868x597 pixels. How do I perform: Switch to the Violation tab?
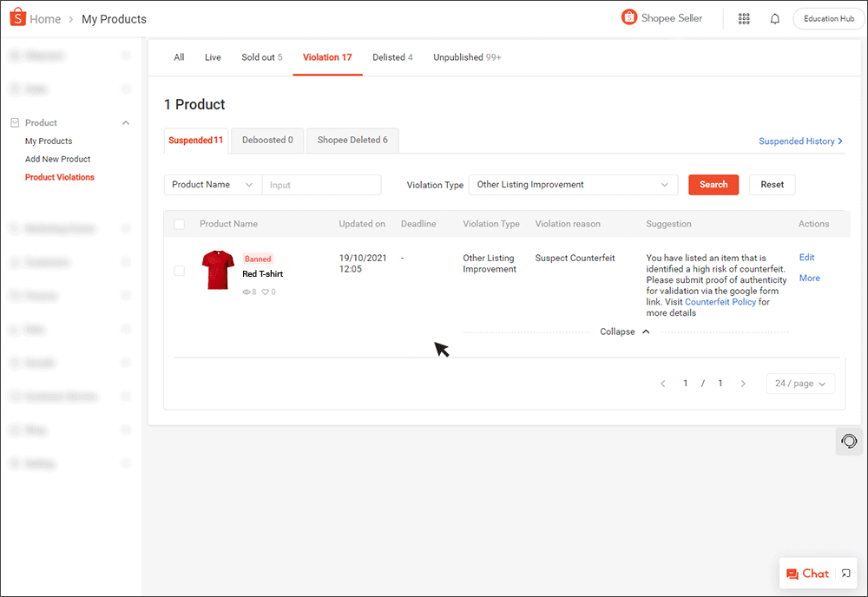click(326, 57)
